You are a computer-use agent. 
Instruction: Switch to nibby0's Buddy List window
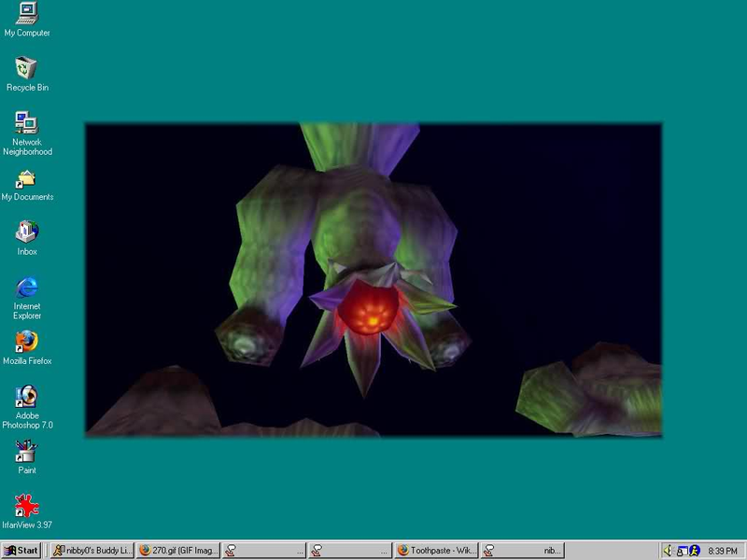[92, 551]
